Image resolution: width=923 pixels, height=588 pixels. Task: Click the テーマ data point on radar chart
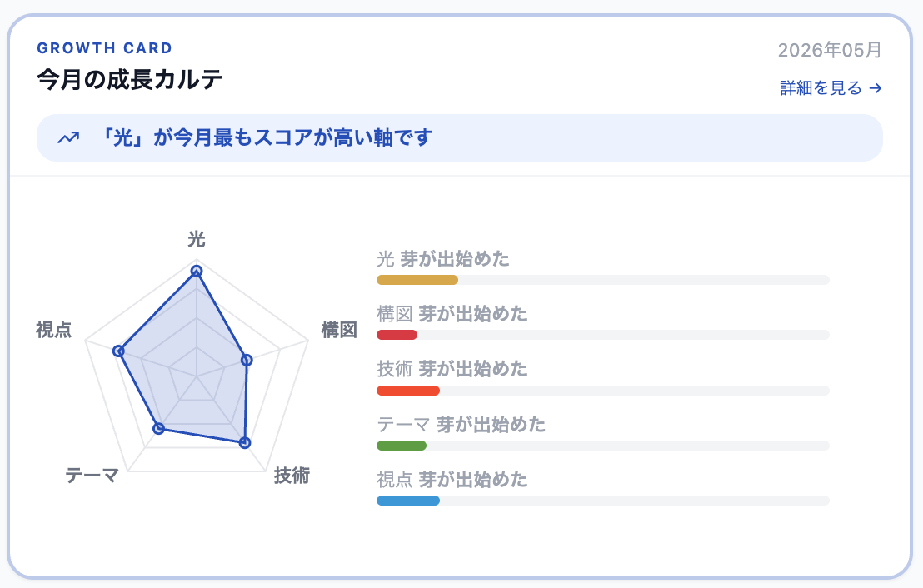[158, 428]
